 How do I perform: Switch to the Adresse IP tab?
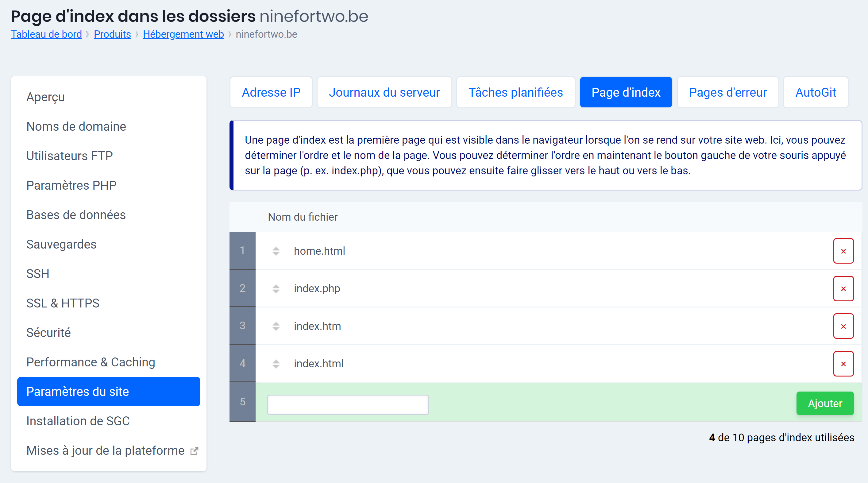point(271,92)
